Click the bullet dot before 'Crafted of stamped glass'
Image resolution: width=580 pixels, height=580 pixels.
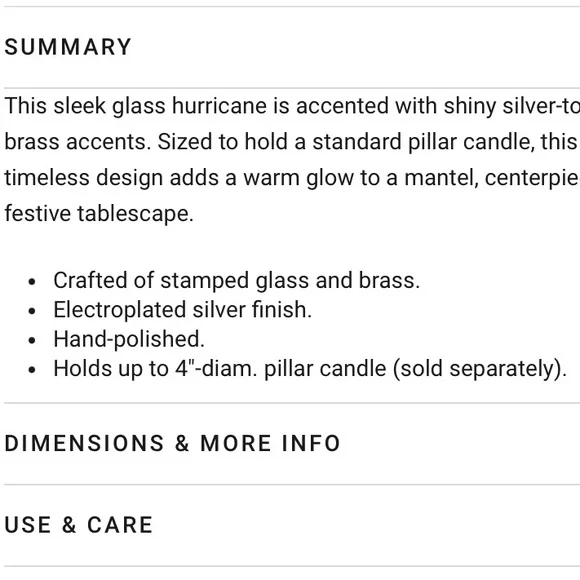pos(32,281)
